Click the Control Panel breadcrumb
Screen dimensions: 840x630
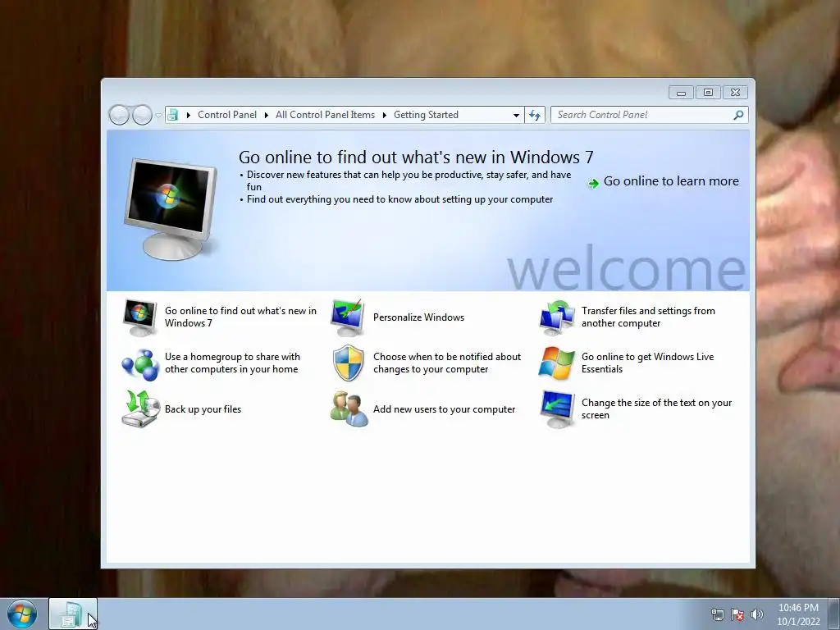(227, 115)
